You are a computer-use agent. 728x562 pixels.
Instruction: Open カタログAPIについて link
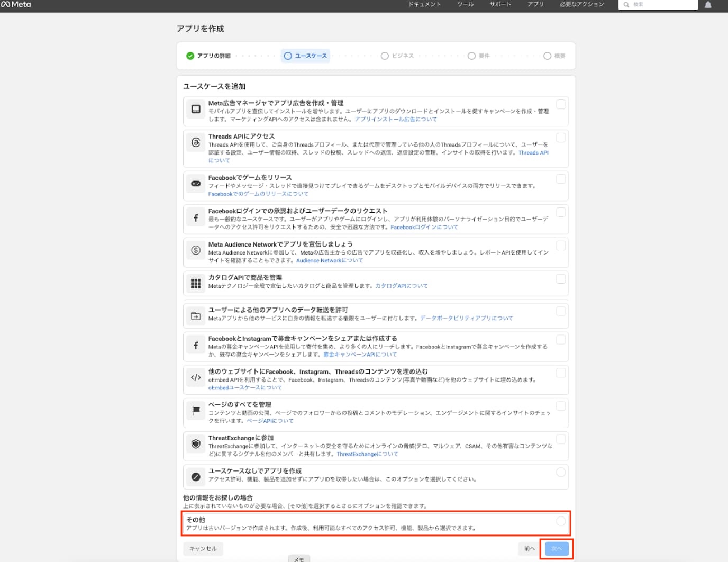402,286
